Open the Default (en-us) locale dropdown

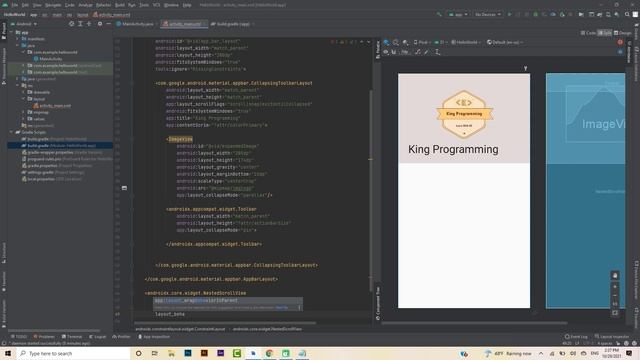[505, 42]
